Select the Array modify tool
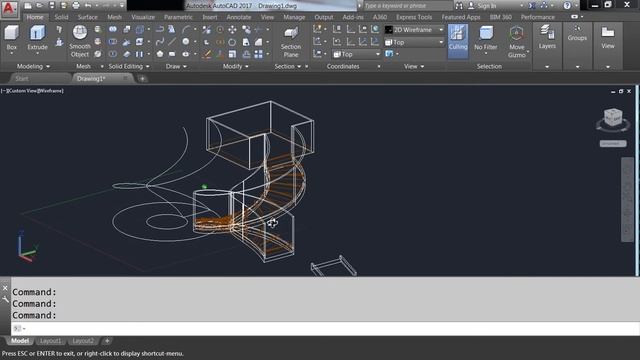 click(x=258, y=54)
